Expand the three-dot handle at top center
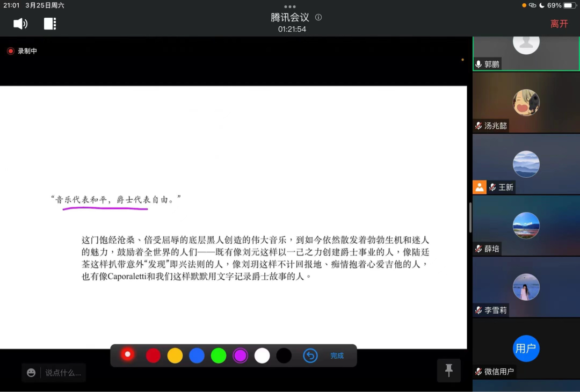580x392 pixels. click(290, 6)
